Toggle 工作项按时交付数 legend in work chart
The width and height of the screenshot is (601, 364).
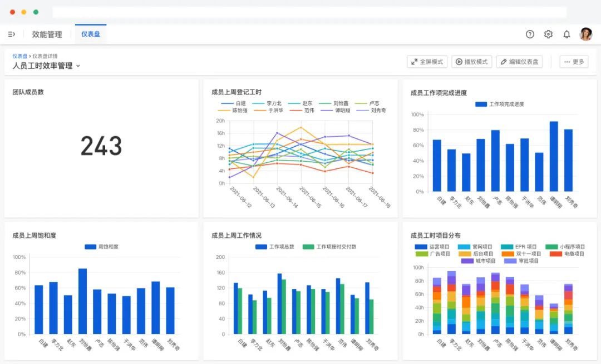pos(329,247)
